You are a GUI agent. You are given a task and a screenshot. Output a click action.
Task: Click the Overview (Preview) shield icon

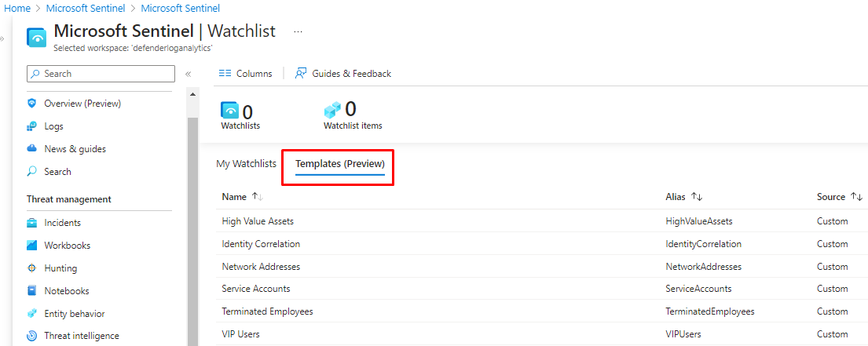click(32, 104)
